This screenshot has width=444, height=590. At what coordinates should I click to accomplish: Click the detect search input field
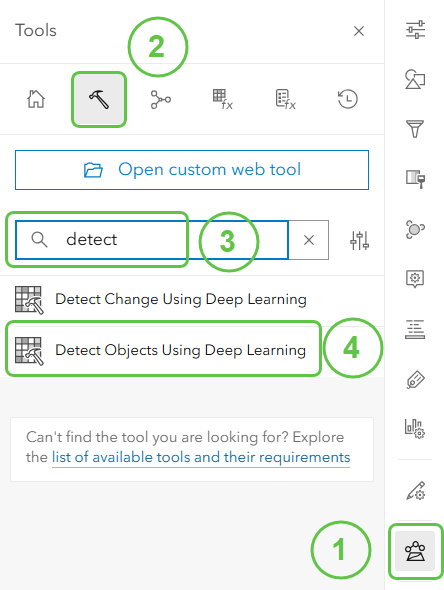[x=152, y=240]
